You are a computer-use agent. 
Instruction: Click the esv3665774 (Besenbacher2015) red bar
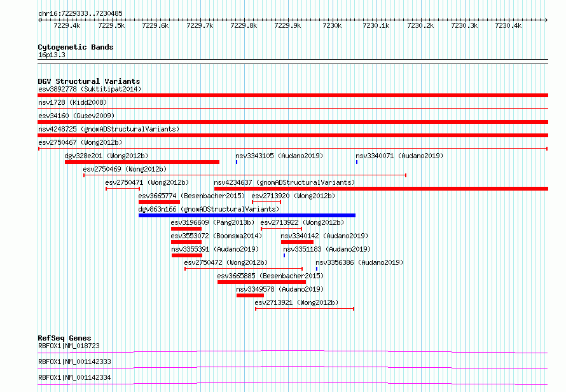click(159, 202)
